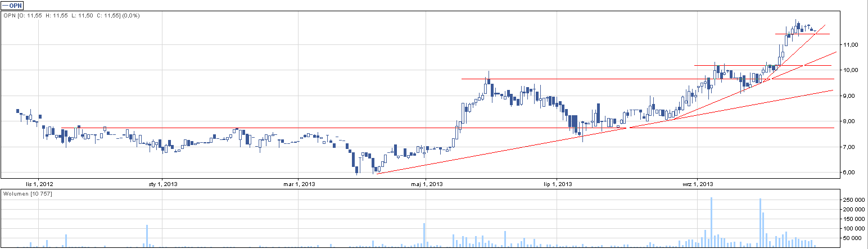
Task: Click the 250 000 volume axis label
Action: point(853,200)
